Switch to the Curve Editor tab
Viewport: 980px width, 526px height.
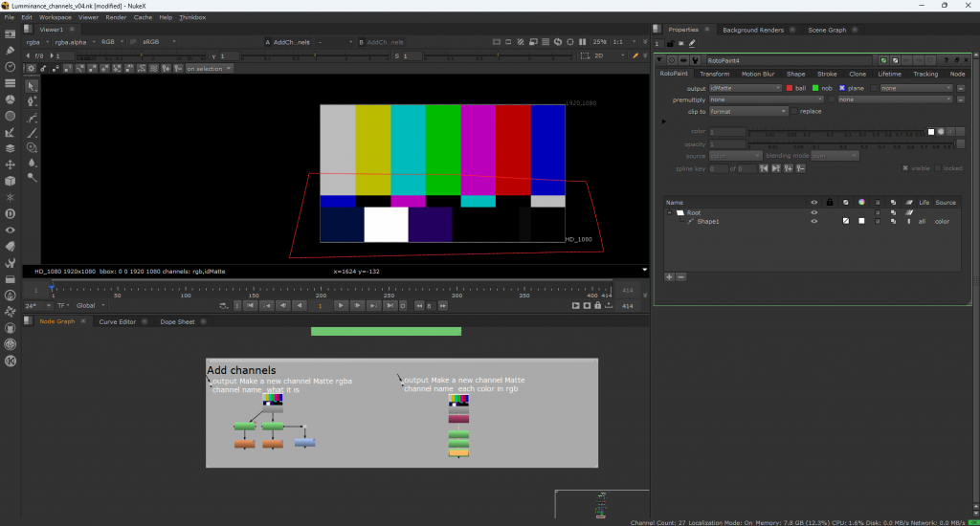point(117,321)
